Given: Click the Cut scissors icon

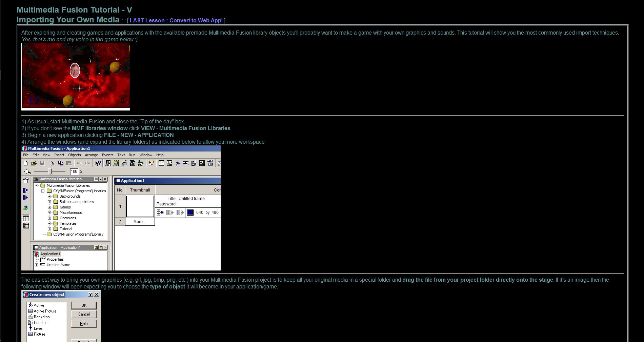Looking at the screenshot, I should click(x=52, y=163).
